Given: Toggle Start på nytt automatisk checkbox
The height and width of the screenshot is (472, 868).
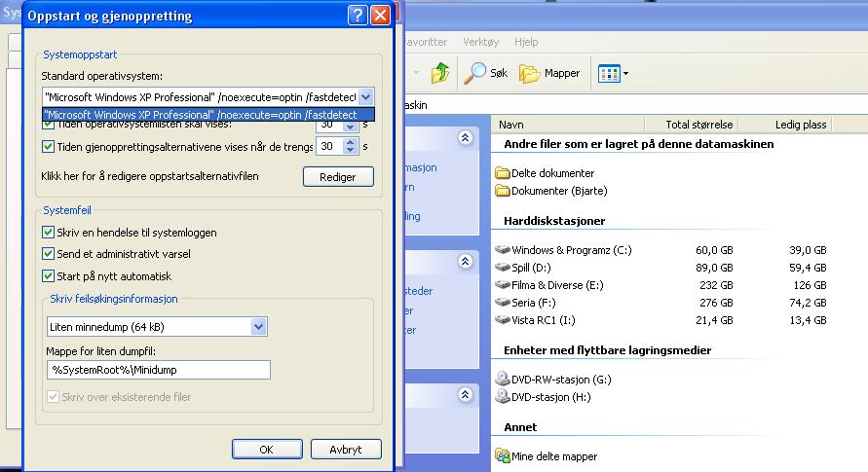Looking at the screenshot, I should (48, 275).
